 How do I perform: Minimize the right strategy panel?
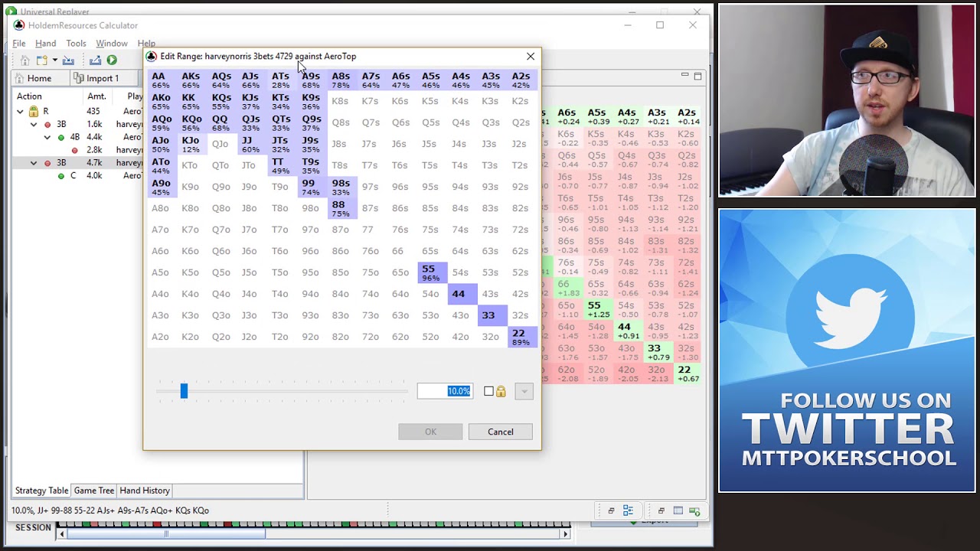point(685,75)
